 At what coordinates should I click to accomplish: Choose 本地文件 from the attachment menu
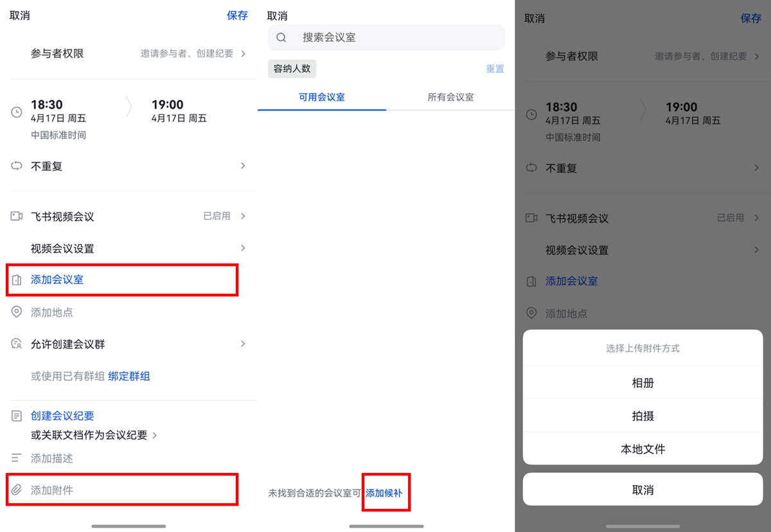[642, 449]
